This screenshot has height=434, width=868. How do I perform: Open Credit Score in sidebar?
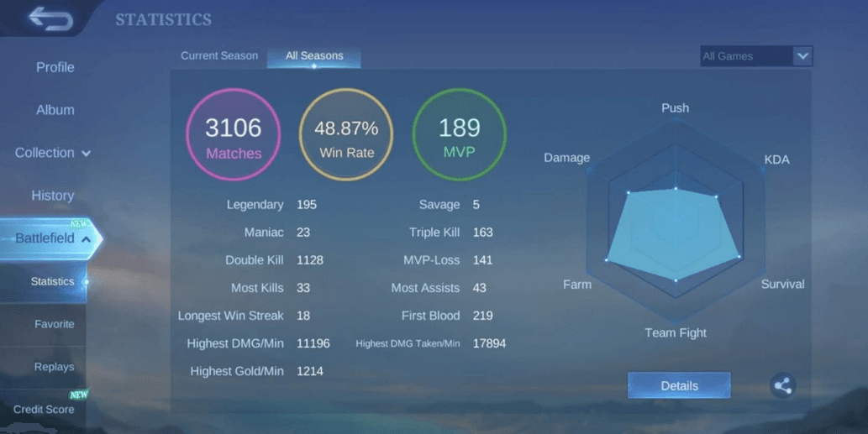(44, 409)
